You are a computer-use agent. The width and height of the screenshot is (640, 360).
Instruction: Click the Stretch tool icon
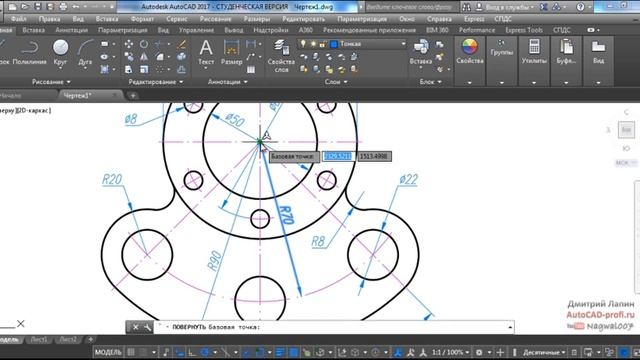click(129, 69)
